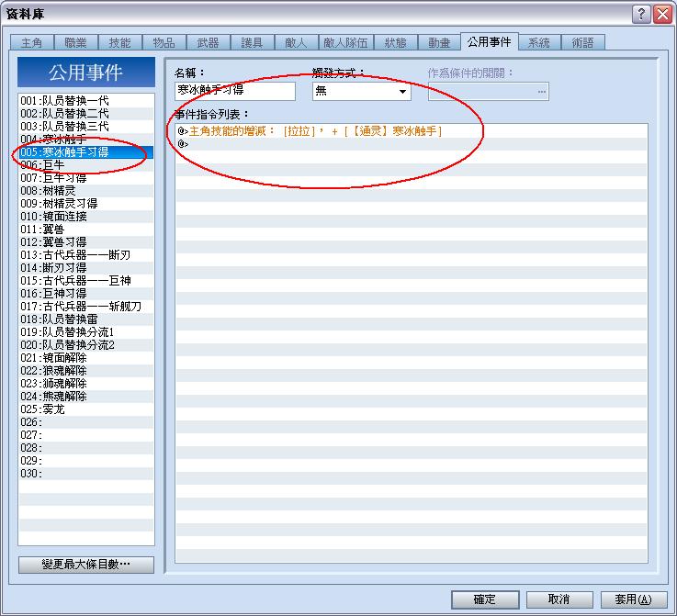Open the 狀態 tab
Image resolution: width=677 pixels, height=616 pixels.
point(396,43)
